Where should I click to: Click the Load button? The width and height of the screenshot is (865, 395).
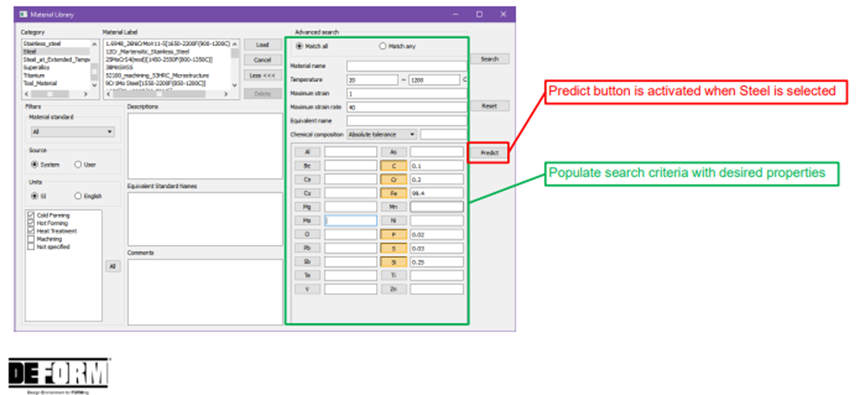(263, 45)
